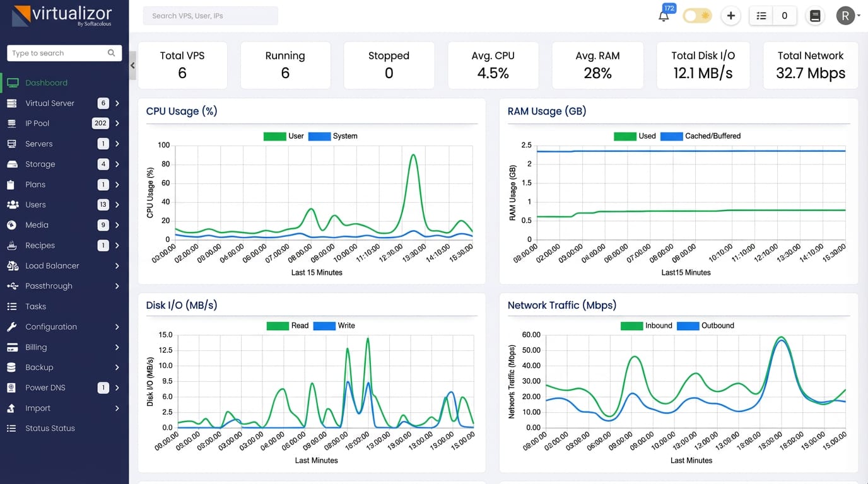Open the Dashboard menu item
This screenshot has width=868, height=484.
pyautogui.click(x=64, y=83)
